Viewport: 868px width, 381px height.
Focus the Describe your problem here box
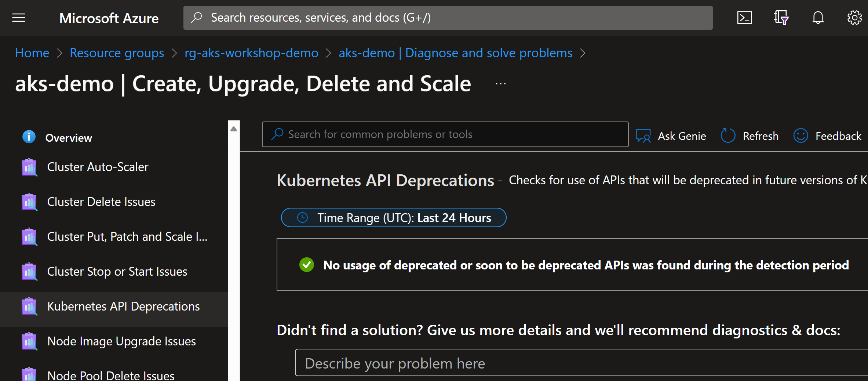click(581, 363)
